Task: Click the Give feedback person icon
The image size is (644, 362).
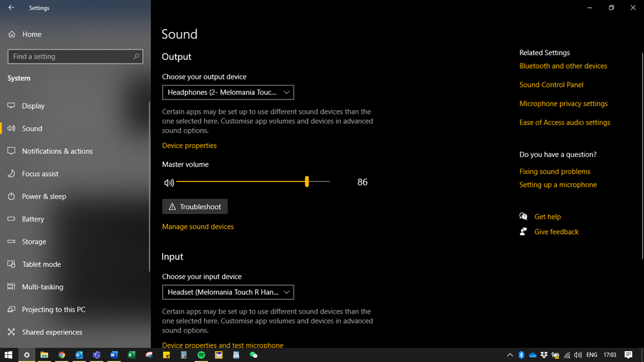Action: (523, 232)
